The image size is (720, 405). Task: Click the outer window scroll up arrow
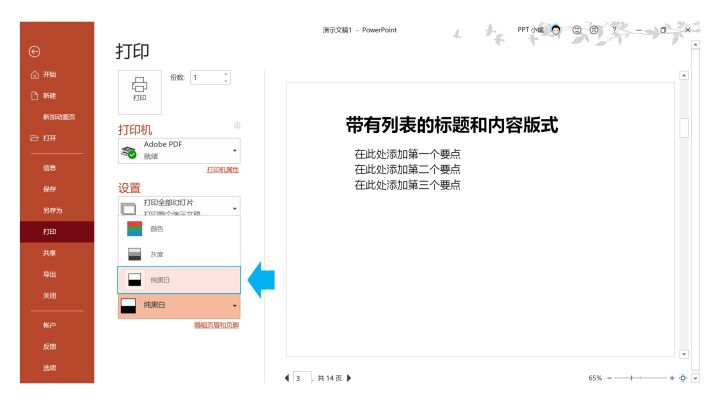click(x=695, y=45)
